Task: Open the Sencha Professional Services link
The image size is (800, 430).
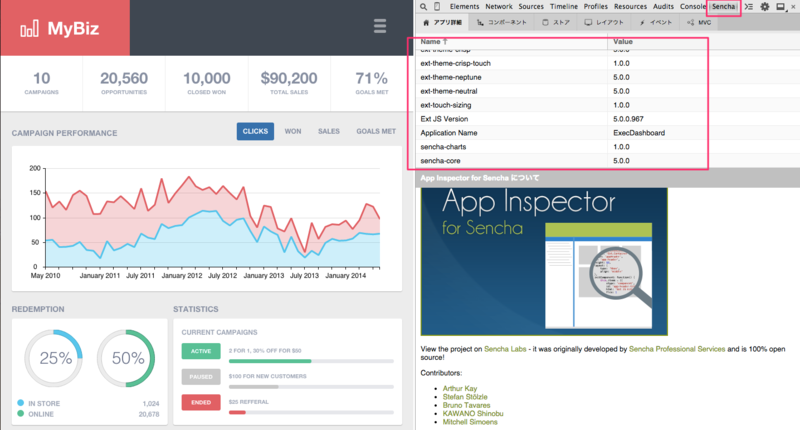Action: pos(677,349)
